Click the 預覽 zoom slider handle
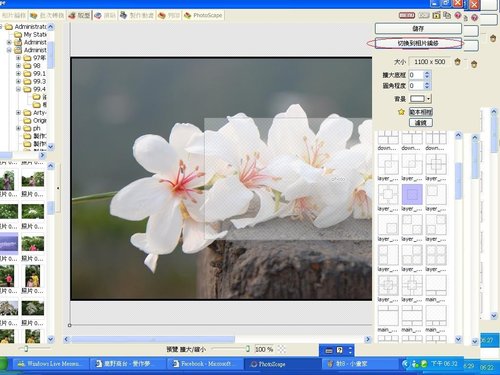 click(248, 349)
